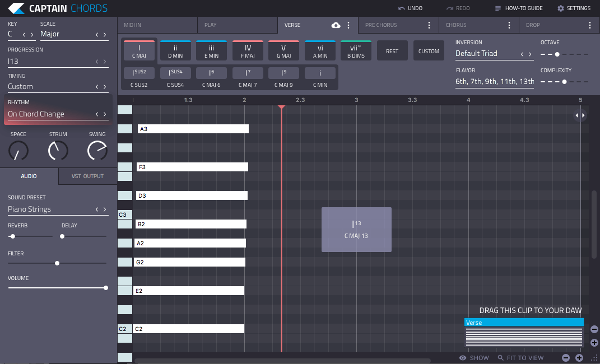
Task: Switch to VST Output mode
Action: pos(87,176)
